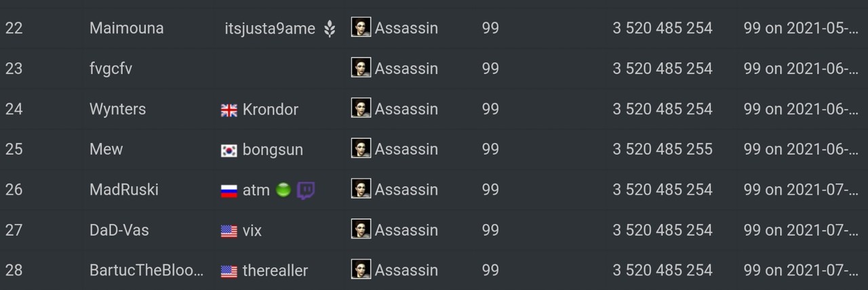Click Mew's experience value 3 520 485 255
Image resolution: width=868 pixels, height=290 pixels.
[663, 150]
